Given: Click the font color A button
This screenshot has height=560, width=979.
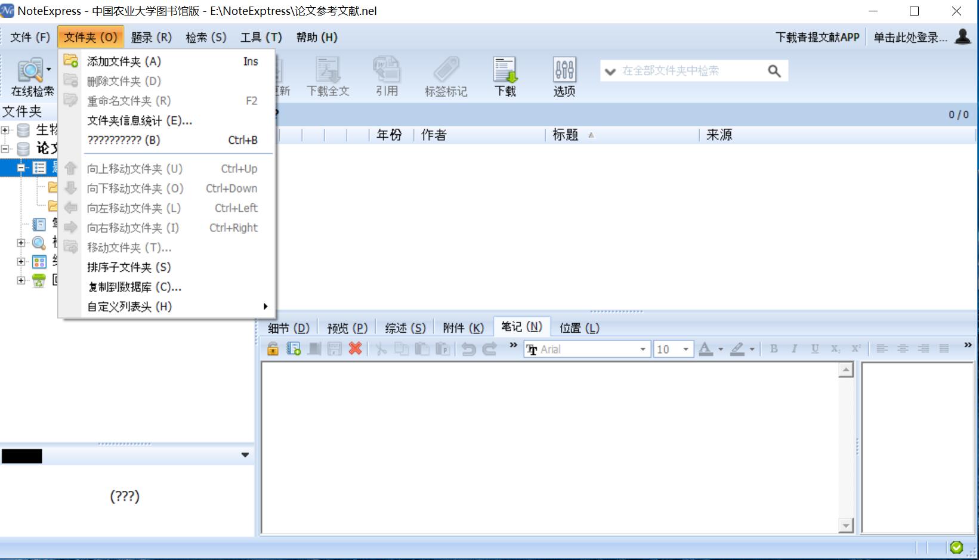Looking at the screenshot, I should pos(706,349).
